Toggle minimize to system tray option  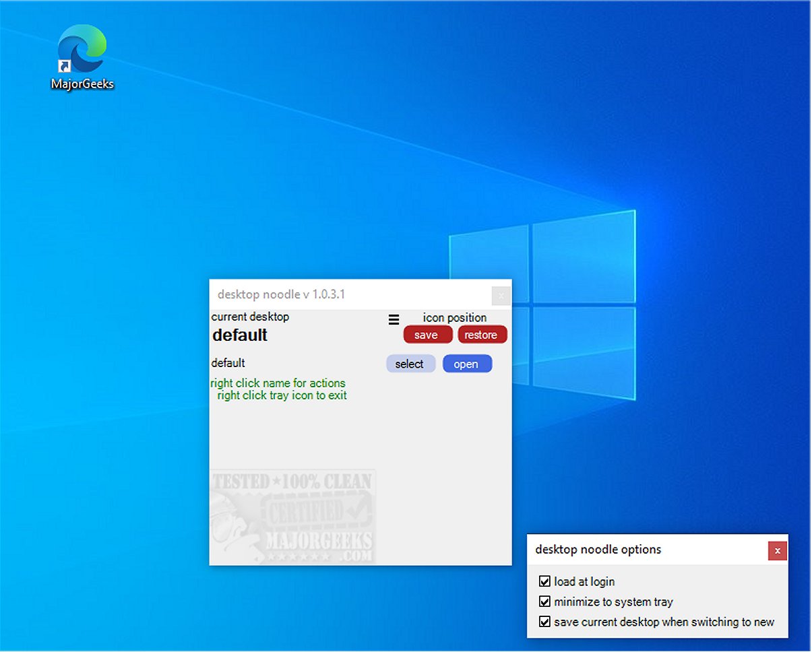click(545, 601)
